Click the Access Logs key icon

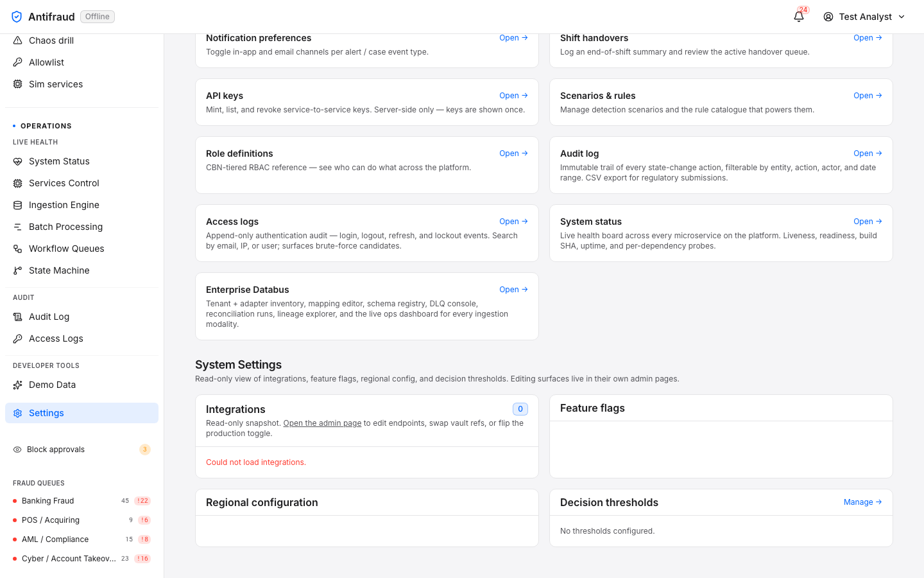tap(18, 338)
